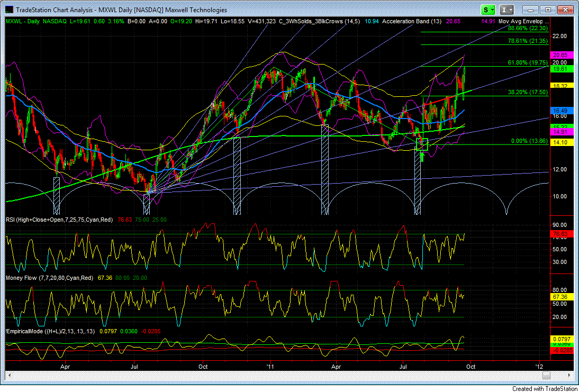
Task: Click the 61.80% (19.75) Fibonacci level label
Action: click(527, 63)
